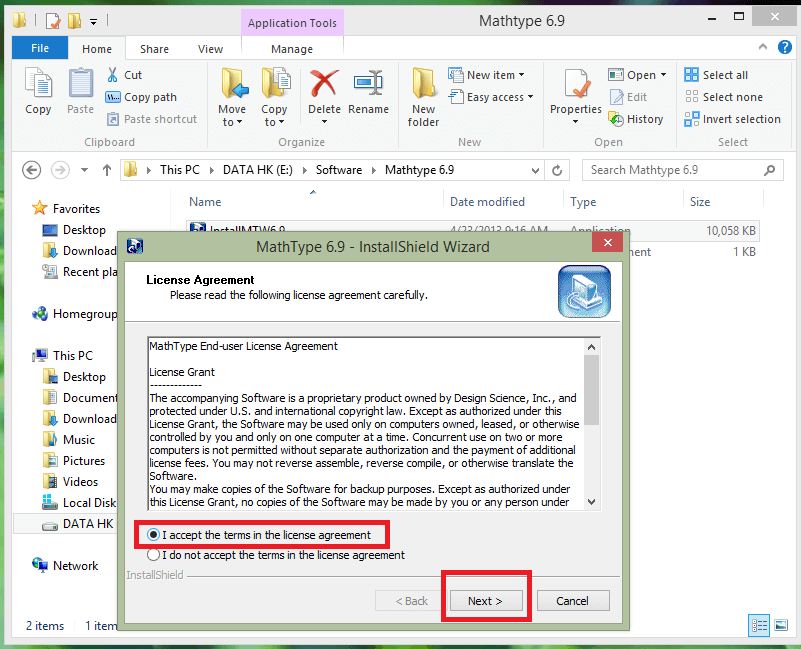This screenshot has width=801, height=649.
Task: Go up one folder level arrow
Action: coord(106,170)
